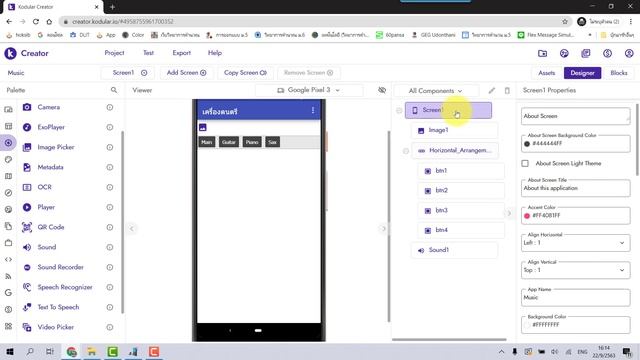Screen dimensions: 640x360
Task: Click the Remove Screen button
Action: click(x=309, y=73)
